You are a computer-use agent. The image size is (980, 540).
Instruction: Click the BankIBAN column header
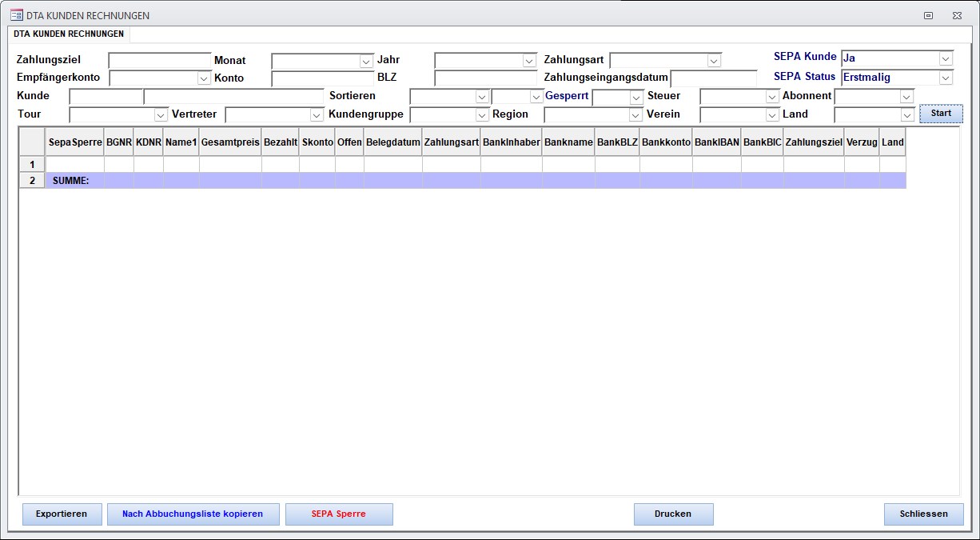[716, 142]
